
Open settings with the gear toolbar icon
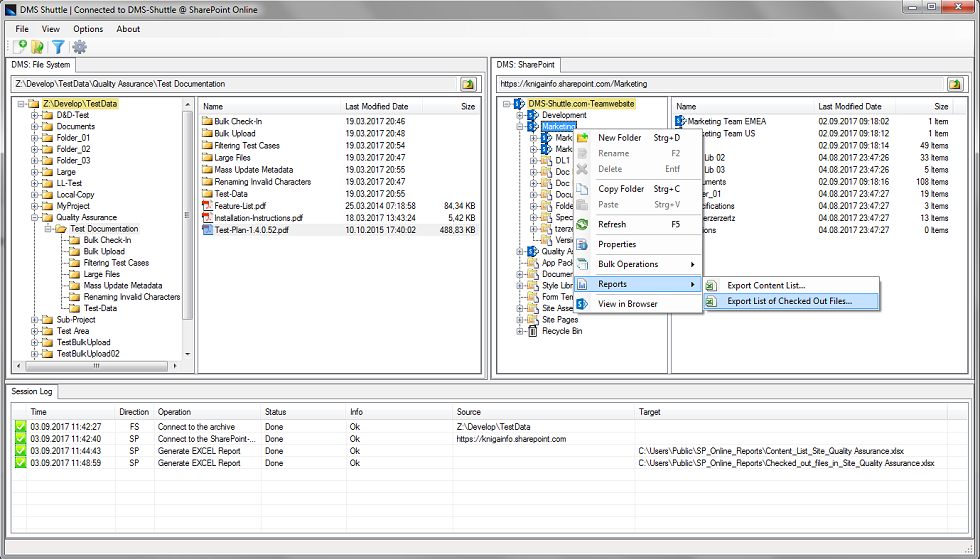79,46
